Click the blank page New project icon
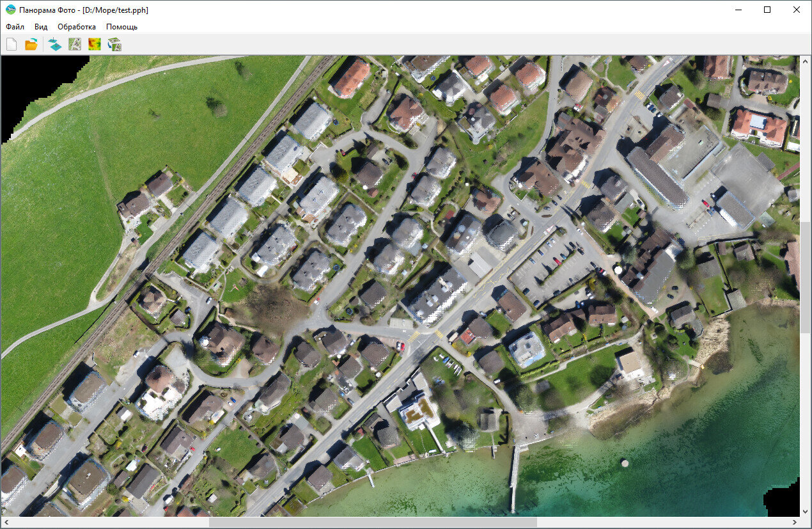812x529 pixels. pos(12,44)
